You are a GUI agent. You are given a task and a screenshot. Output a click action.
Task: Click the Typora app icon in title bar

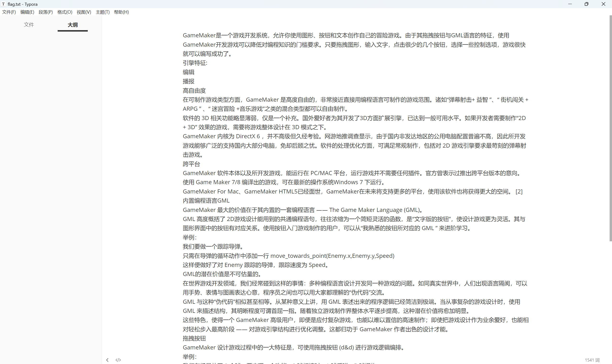click(3, 4)
